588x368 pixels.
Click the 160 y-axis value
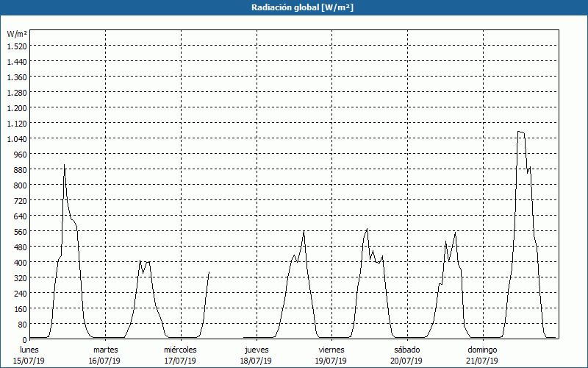point(21,309)
